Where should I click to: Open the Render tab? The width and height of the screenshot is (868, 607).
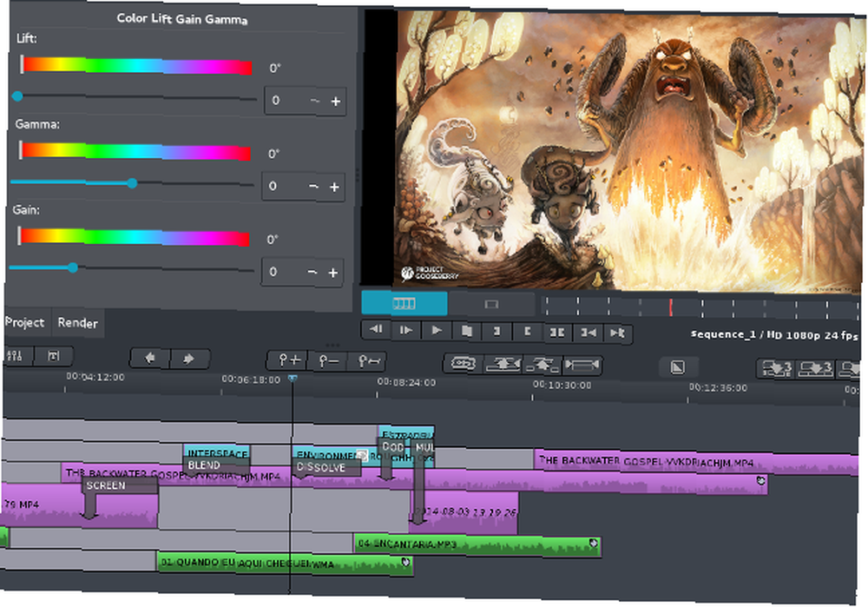click(x=77, y=323)
